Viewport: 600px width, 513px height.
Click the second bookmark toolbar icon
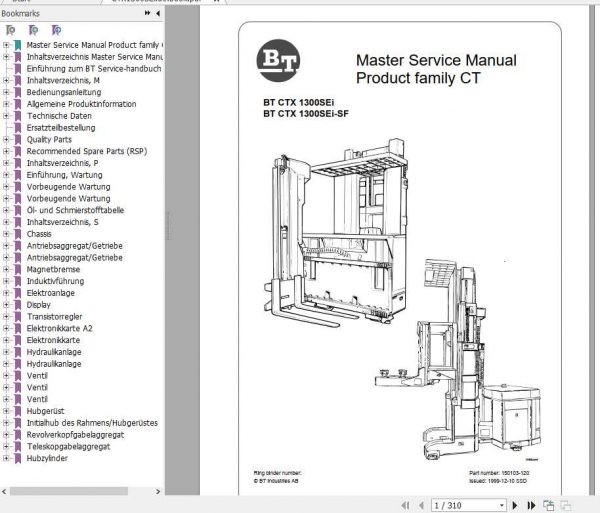33,30
